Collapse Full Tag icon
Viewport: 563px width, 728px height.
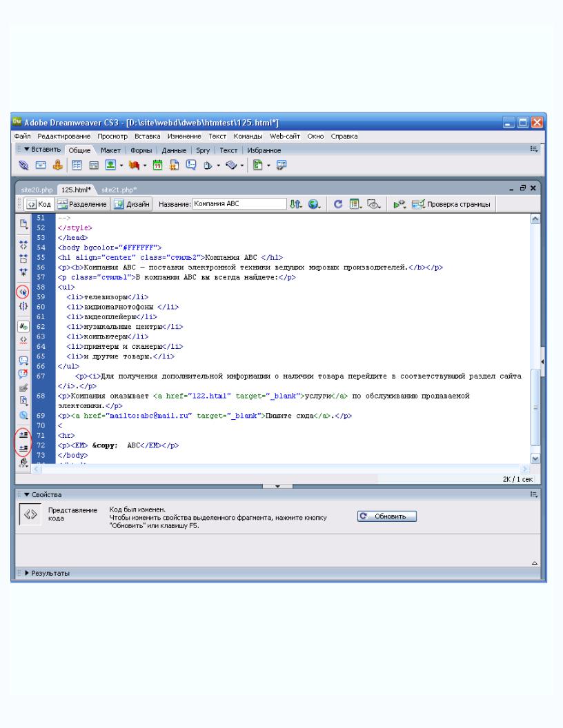pos(23,245)
